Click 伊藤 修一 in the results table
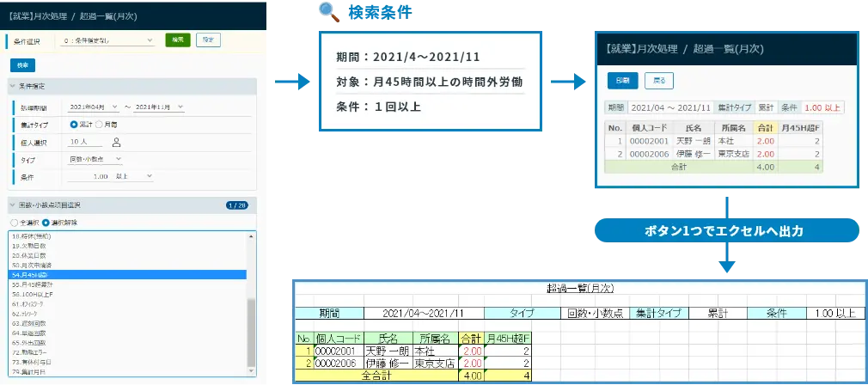This screenshot has width=868, height=385. pos(694,154)
